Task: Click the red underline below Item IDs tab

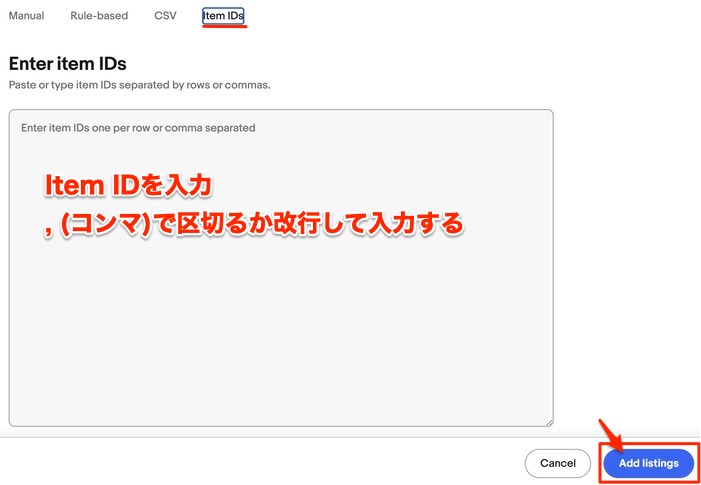Action: coord(224,28)
